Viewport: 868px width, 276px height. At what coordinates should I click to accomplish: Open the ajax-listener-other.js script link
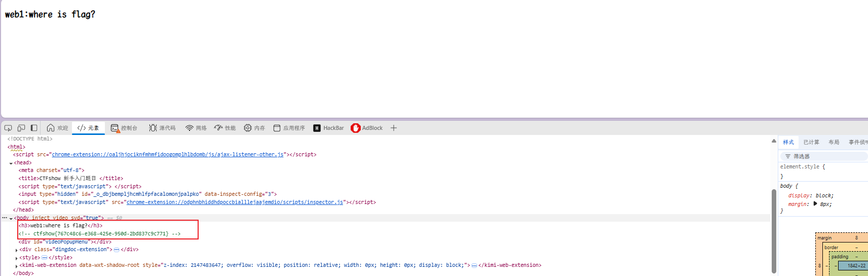click(168, 155)
